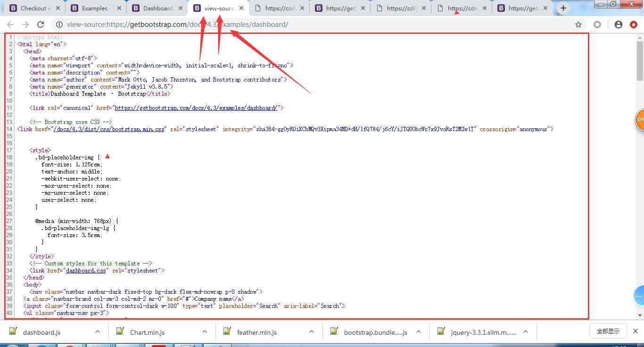Screen dimensions: 644x347
Task: Click the Search input source line
Action: tap(184, 306)
